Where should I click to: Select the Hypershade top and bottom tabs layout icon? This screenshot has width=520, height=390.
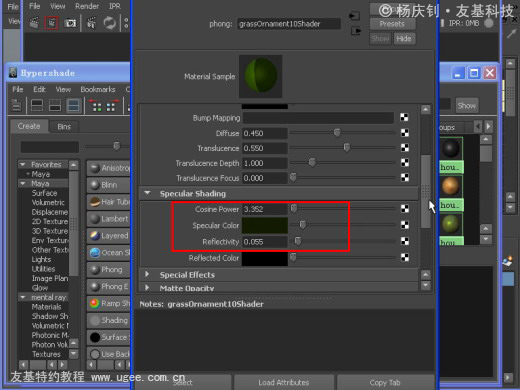coord(73,106)
